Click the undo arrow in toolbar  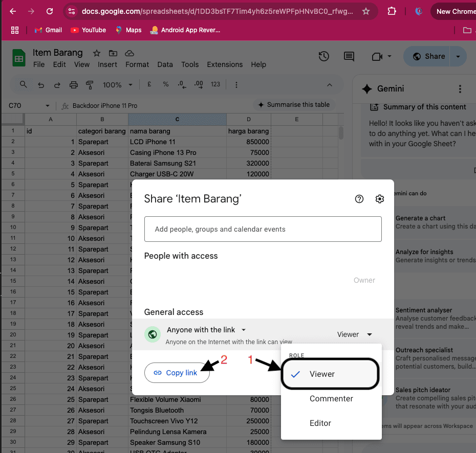[x=41, y=85]
